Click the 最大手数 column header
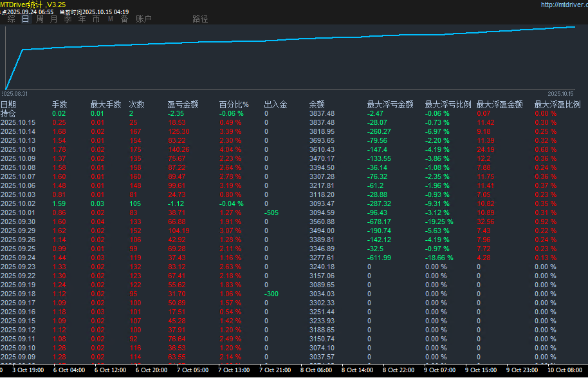 pyautogui.click(x=106, y=104)
